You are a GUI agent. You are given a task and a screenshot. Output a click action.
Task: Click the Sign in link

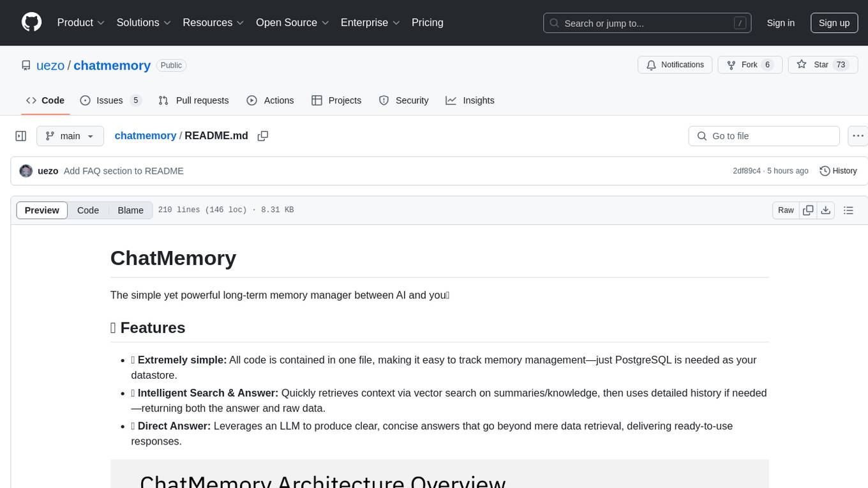pos(781,23)
